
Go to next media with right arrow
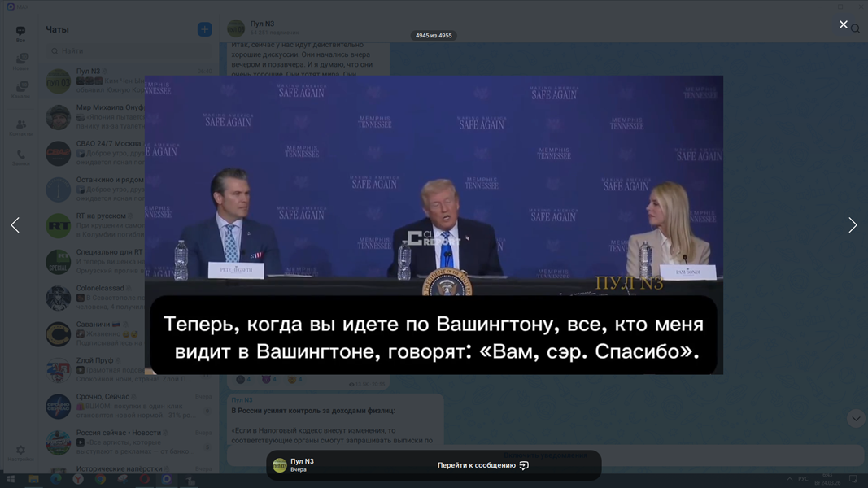click(852, 225)
